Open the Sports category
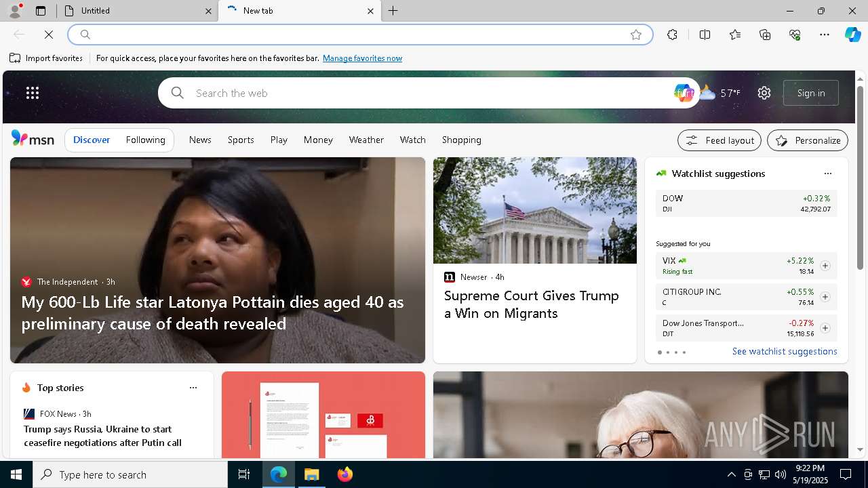The image size is (868, 488). coord(241,140)
